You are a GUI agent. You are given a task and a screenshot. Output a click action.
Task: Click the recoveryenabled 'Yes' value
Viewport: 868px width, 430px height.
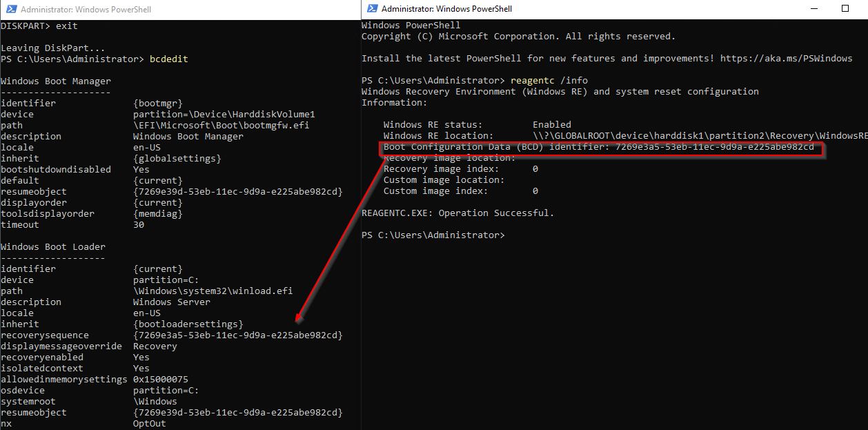point(141,358)
